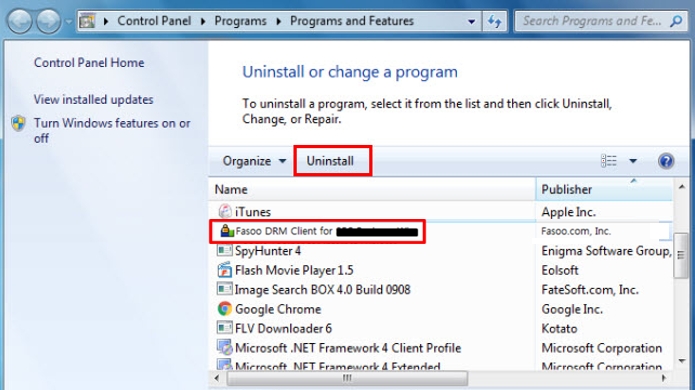The width and height of the screenshot is (695, 390).
Task: Click the Uninstall toolbar button
Action: pyautogui.click(x=330, y=161)
